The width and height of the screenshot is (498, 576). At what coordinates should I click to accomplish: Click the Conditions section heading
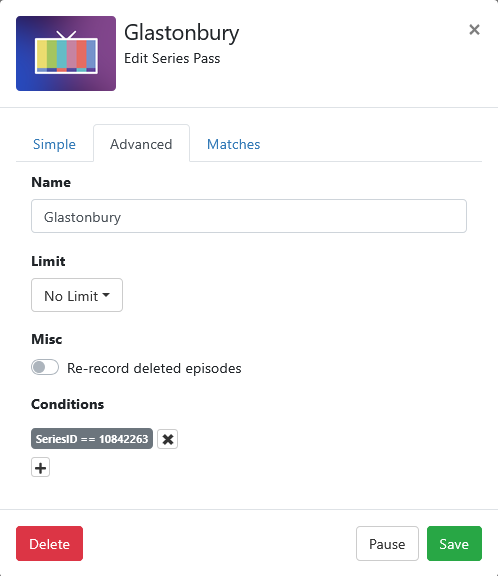click(x=68, y=404)
